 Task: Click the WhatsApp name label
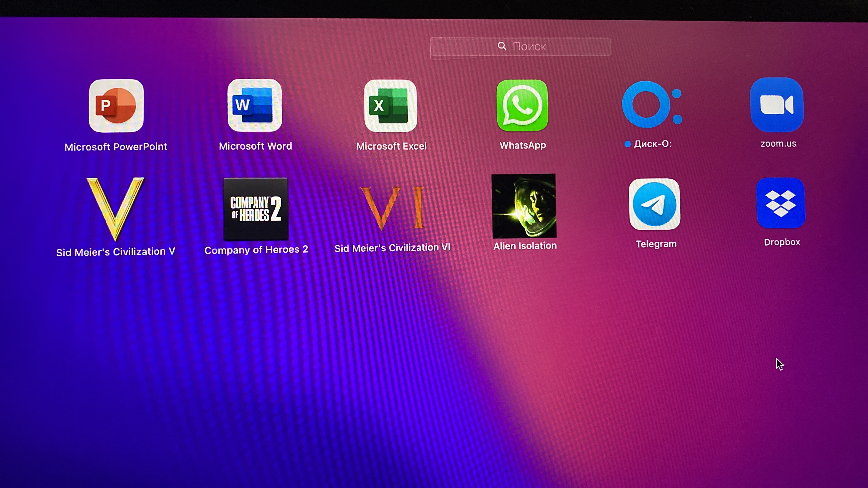pos(523,145)
